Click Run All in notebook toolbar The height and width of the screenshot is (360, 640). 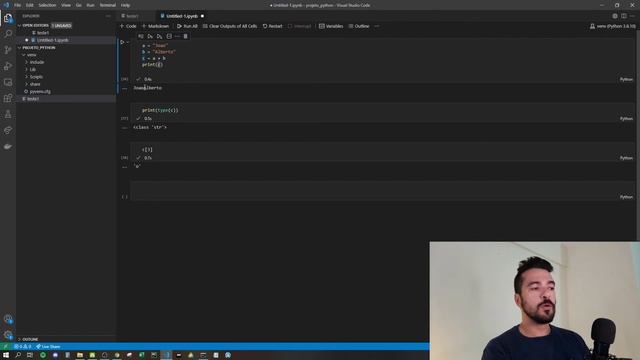pyautogui.click(x=187, y=26)
